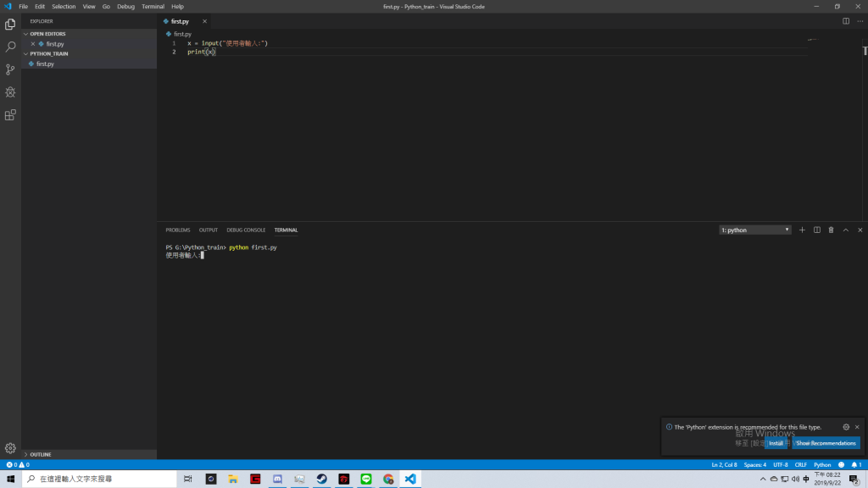Open the notifications bell in status bar
The height and width of the screenshot is (488, 868).
pos(856,465)
